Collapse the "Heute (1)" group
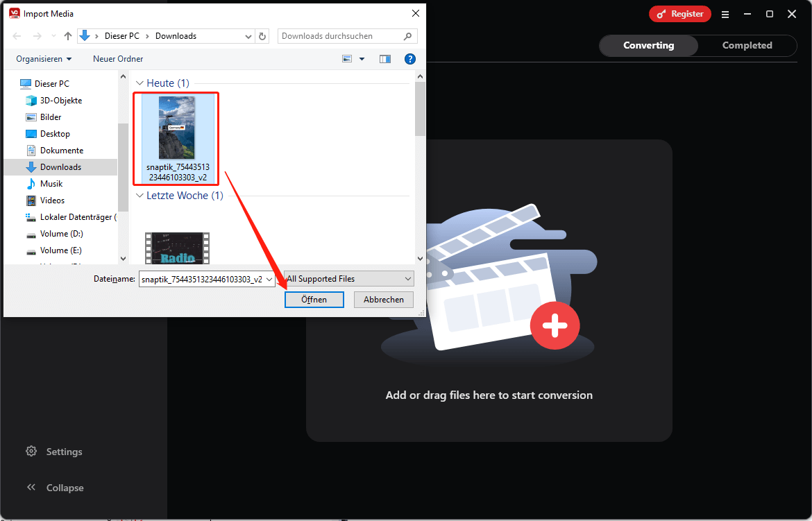 point(139,83)
